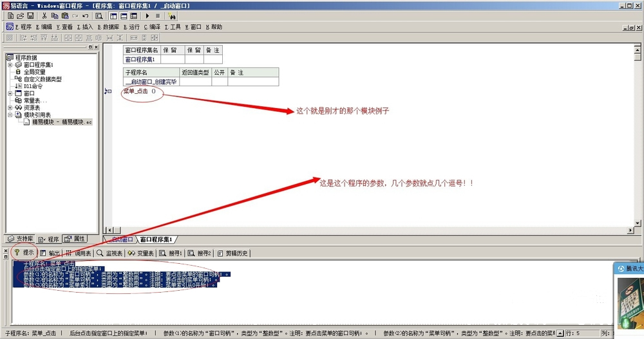644x339 pixels.
Task: Click the editor vertical scrollbar up arrow
Action: (x=638, y=50)
